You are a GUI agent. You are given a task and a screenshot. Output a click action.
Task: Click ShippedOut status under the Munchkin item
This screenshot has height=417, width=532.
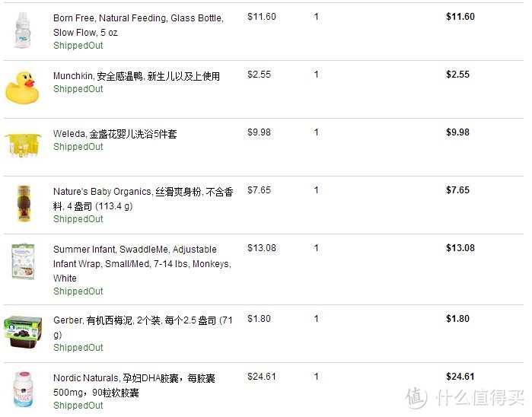click(78, 89)
